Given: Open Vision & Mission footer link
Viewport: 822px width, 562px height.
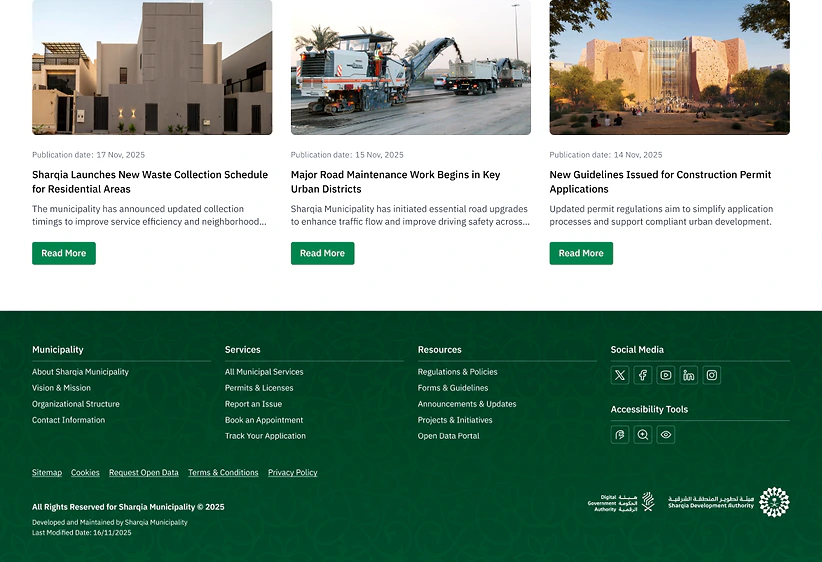Looking at the screenshot, I should tap(61, 388).
